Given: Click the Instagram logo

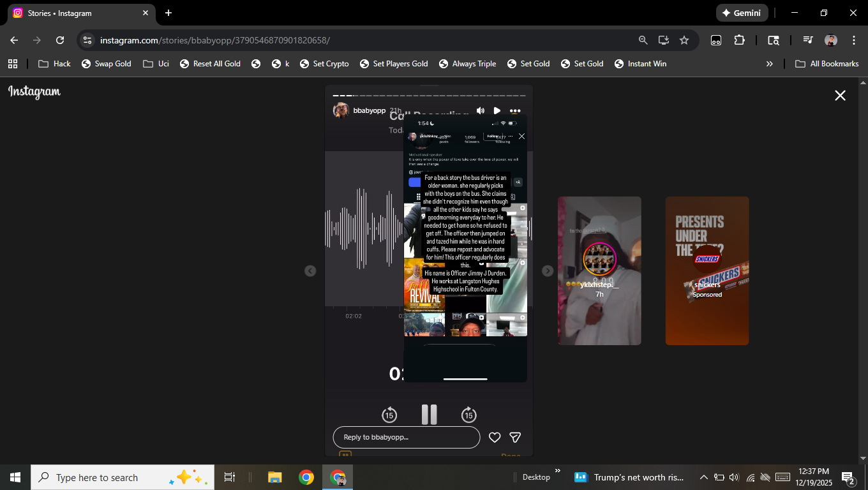Looking at the screenshot, I should click(x=34, y=92).
